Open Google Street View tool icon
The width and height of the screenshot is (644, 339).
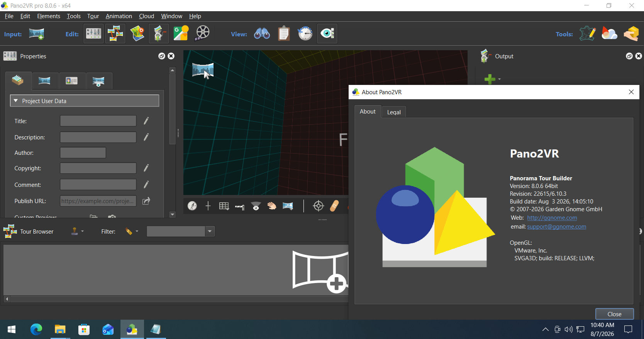coord(181,34)
